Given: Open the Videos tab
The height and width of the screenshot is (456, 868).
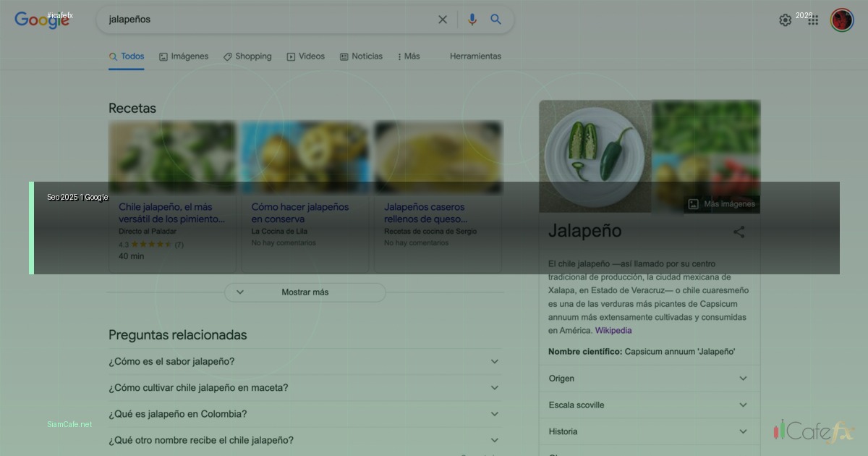Looking at the screenshot, I should pyautogui.click(x=305, y=56).
